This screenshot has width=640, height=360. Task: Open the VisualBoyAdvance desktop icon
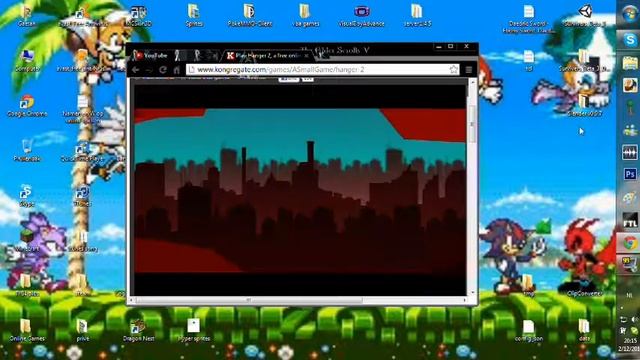click(362, 16)
